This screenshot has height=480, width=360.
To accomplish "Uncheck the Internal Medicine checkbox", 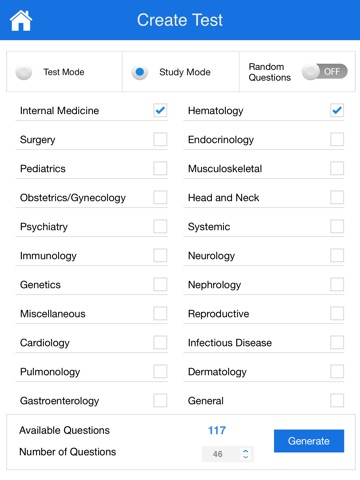I will (x=160, y=110).
